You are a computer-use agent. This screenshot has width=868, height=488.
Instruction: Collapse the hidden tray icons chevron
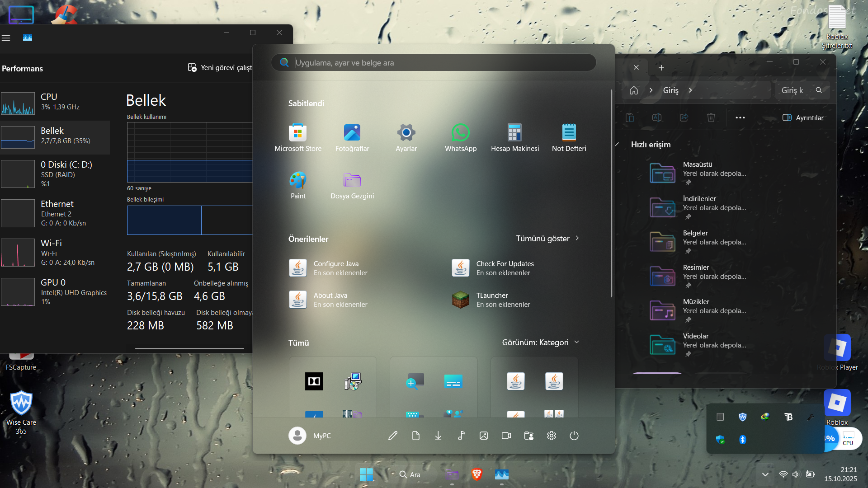click(x=765, y=474)
